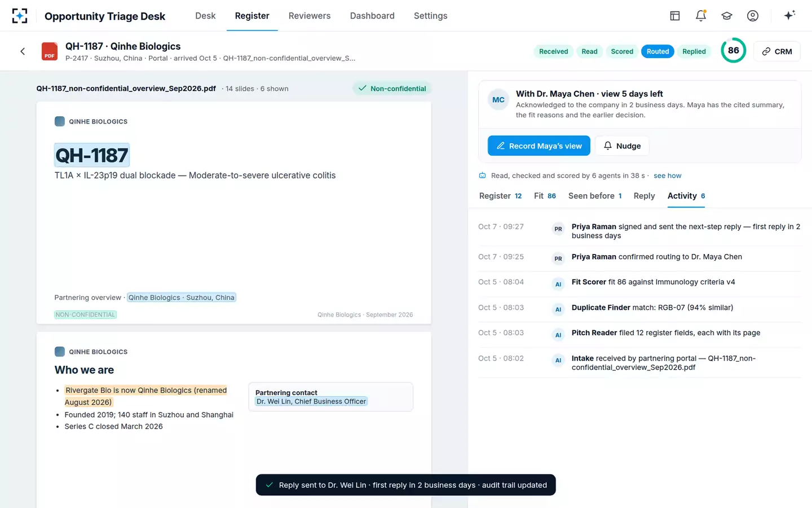Image resolution: width=812 pixels, height=508 pixels.
Task: Click Qinhe Biologics logo on title slide
Action: tap(59, 121)
